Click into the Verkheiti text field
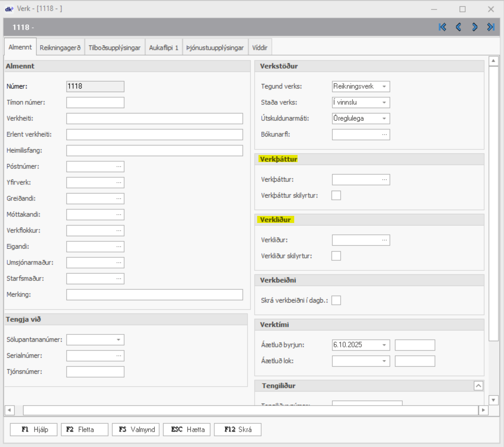Image resolution: width=504 pixels, height=447 pixels. 154,119
